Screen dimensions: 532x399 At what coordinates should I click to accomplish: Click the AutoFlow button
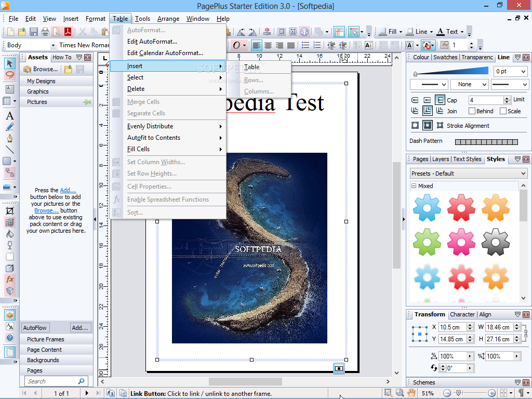point(35,328)
